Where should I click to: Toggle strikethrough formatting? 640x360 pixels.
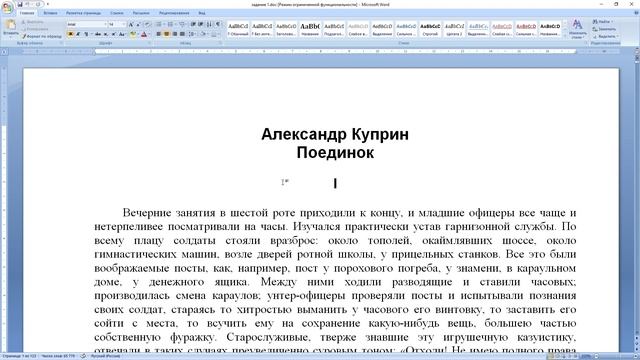tap(98, 34)
